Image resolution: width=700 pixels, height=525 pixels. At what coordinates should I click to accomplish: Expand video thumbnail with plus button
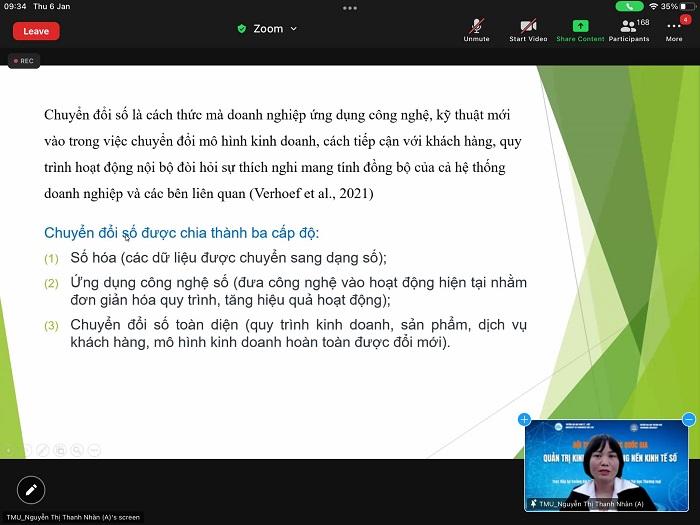tap(524, 419)
